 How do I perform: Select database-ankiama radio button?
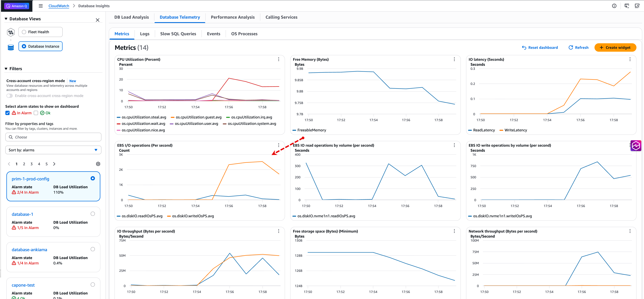92,249
